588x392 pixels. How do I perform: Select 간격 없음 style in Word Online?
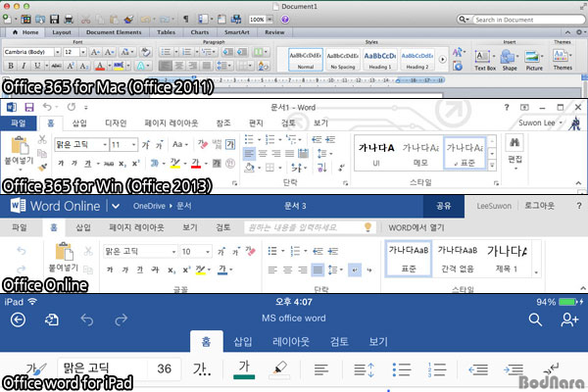(x=457, y=259)
